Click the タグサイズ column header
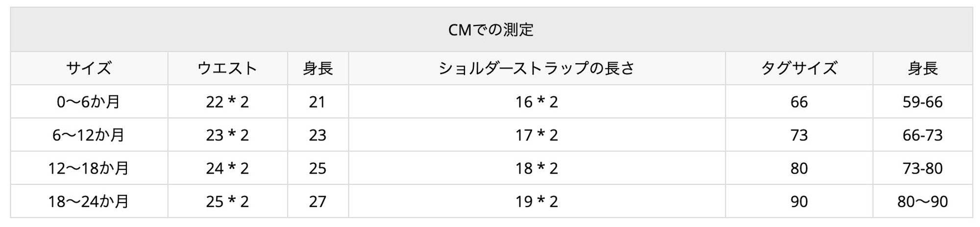The width and height of the screenshot is (980, 227). (799, 68)
